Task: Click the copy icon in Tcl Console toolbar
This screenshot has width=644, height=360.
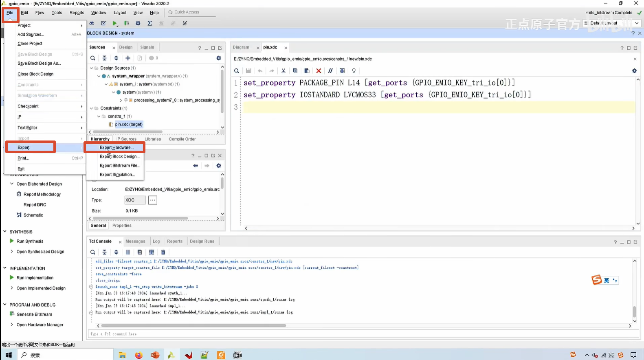Action: pyautogui.click(x=140, y=252)
